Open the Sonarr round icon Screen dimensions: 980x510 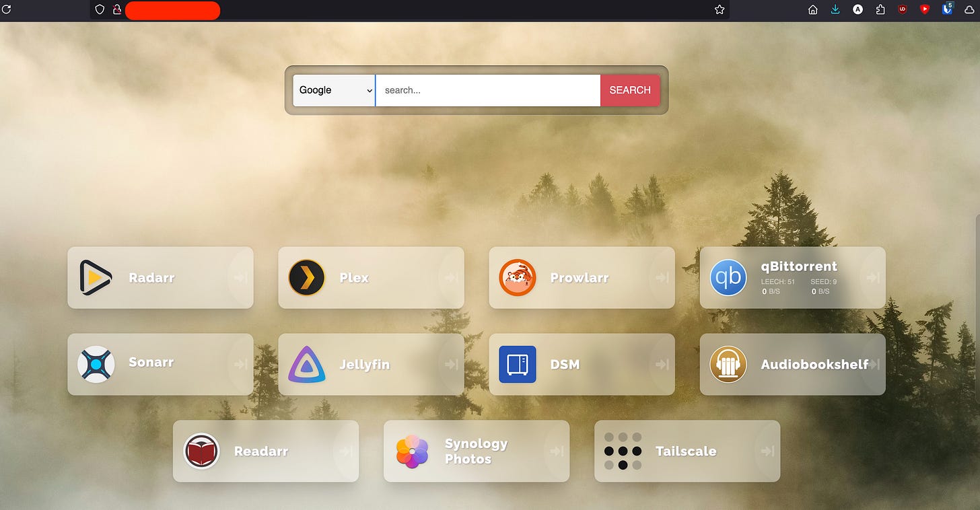point(96,364)
